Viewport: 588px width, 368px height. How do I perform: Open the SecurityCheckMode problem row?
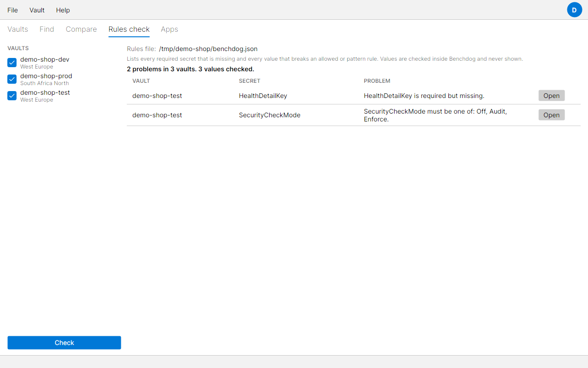tap(551, 115)
